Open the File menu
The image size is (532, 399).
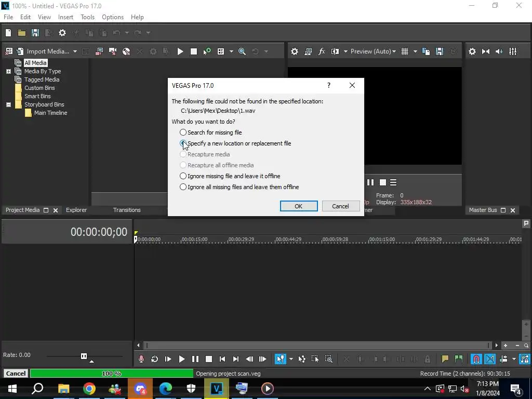[8, 17]
